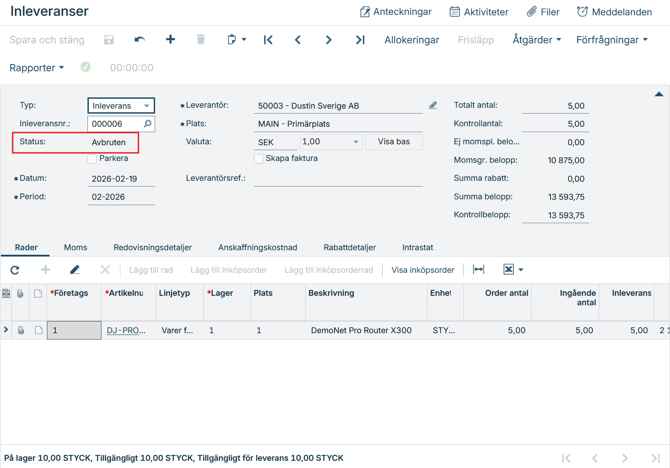This screenshot has width=670, height=468.
Task: Go to next record arrow
Action: [328, 40]
